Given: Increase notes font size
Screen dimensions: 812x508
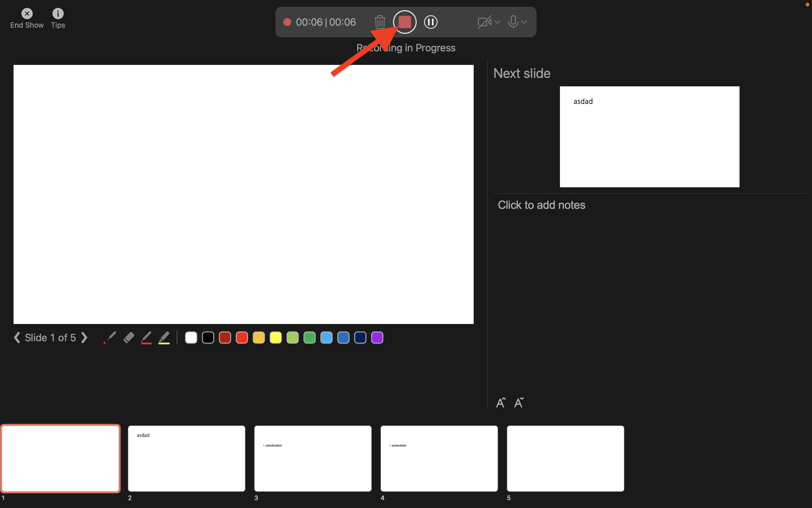Looking at the screenshot, I should (501, 402).
